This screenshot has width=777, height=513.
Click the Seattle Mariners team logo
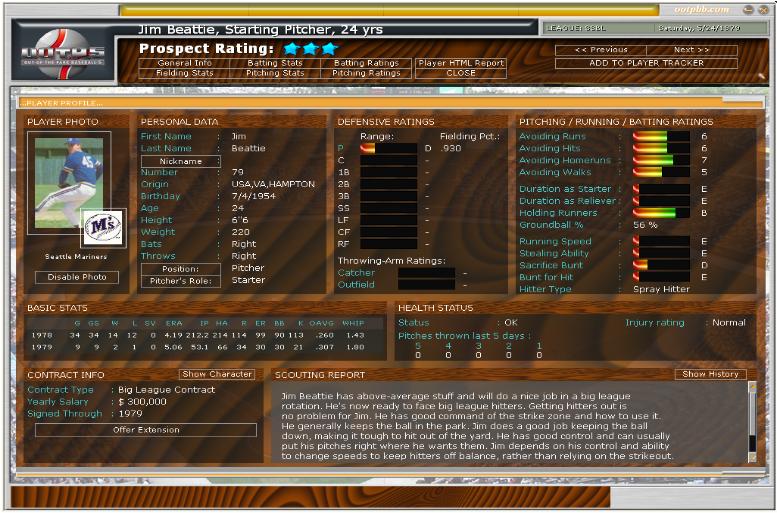click(102, 227)
